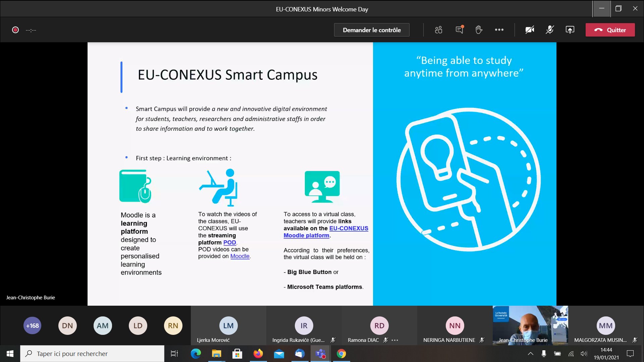Start sharing your screen
The image size is (644, 362).
point(570,30)
